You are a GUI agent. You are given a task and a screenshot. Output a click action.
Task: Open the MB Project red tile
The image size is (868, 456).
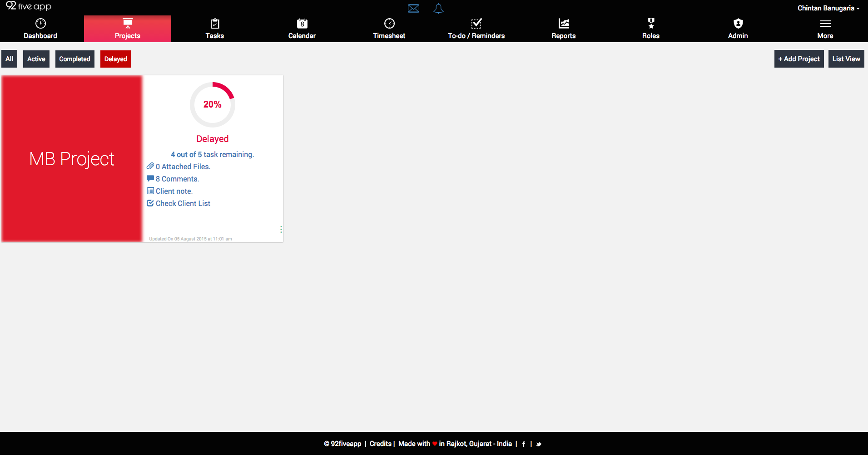(x=72, y=159)
